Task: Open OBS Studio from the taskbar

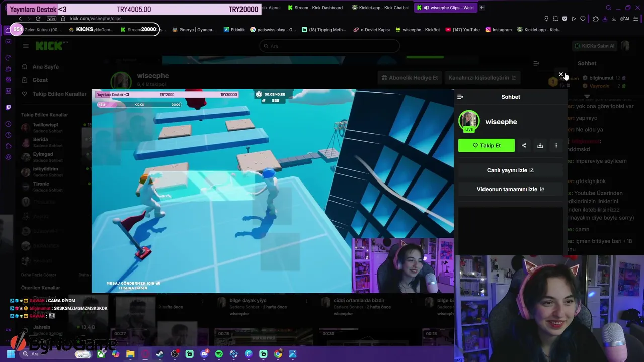Action: [175, 354]
